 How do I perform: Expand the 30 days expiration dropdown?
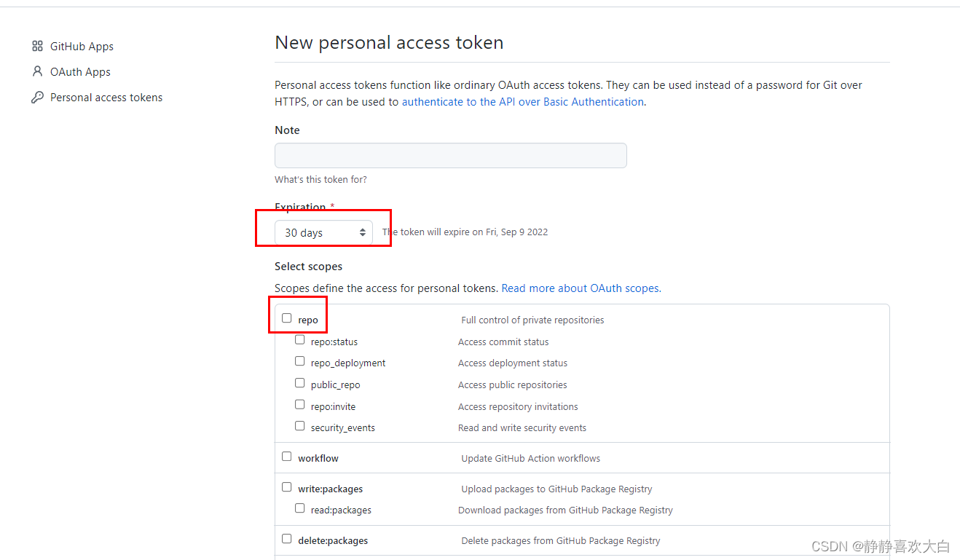point(323,232)
